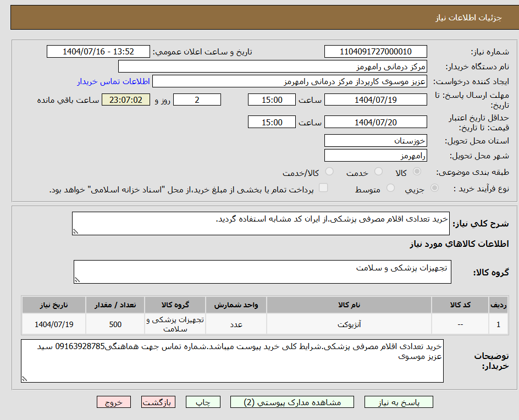Open اطلاعات تماس خریدار link

[x=113, y=81]
